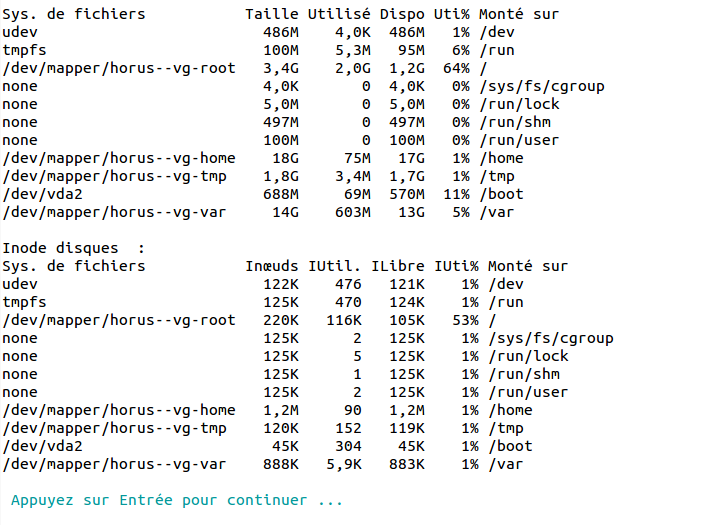727x525 pixels.
Task: Click the 'Uti%' column header
Action: pos(452,14)
